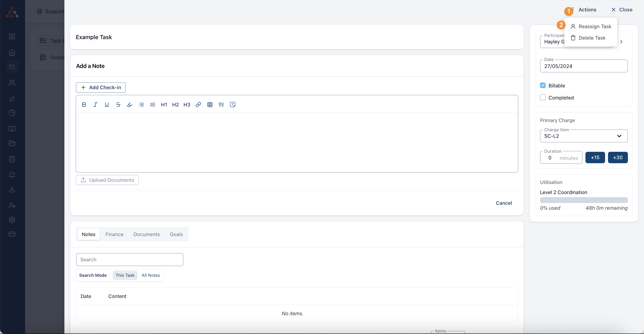
Task: Open the book icon in sidebar
Action: tap(12, 129)
